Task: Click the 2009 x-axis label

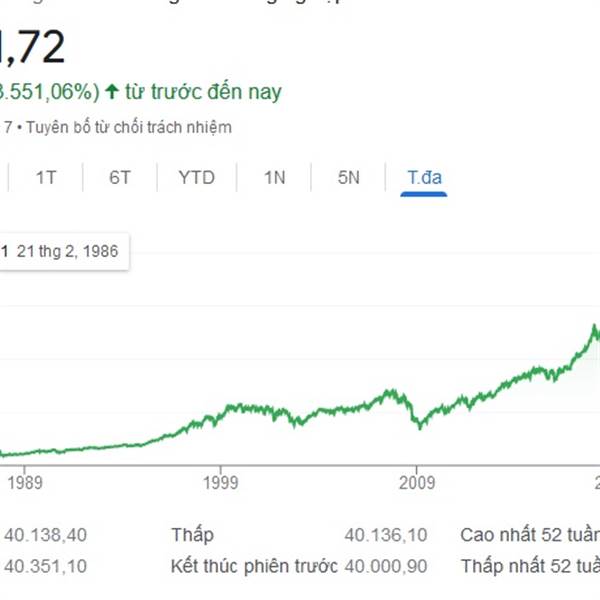Action: (417, 483)
